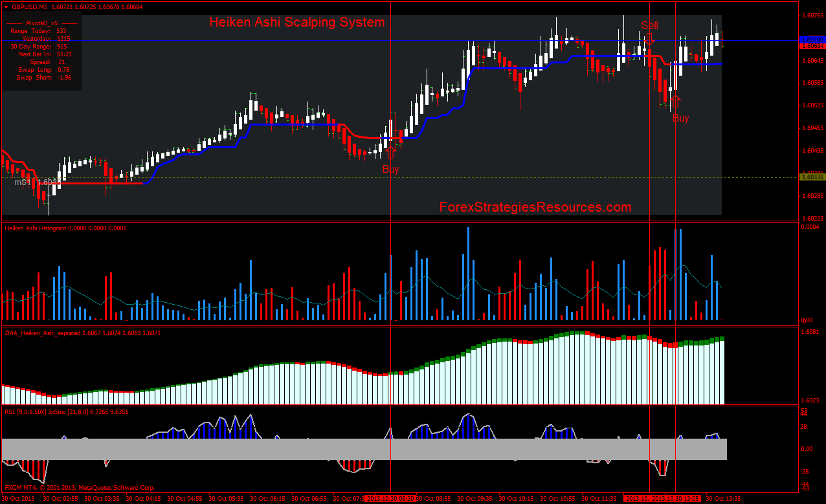
Task: Click the 1.60525 price scale label
Action: coord(812,105)
